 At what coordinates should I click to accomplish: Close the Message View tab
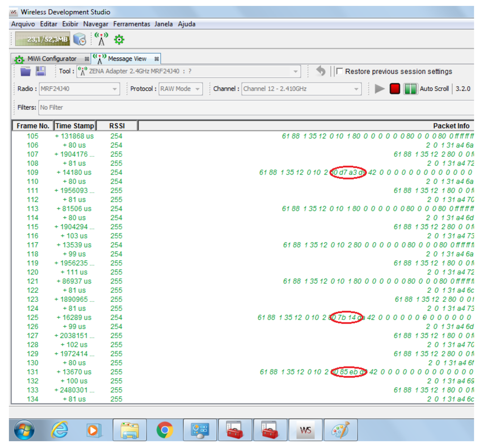(x=157, y=59)
